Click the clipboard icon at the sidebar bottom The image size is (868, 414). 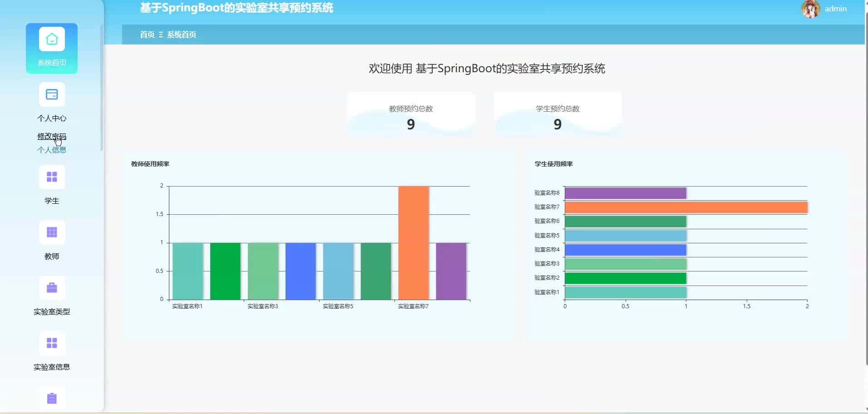52,398
